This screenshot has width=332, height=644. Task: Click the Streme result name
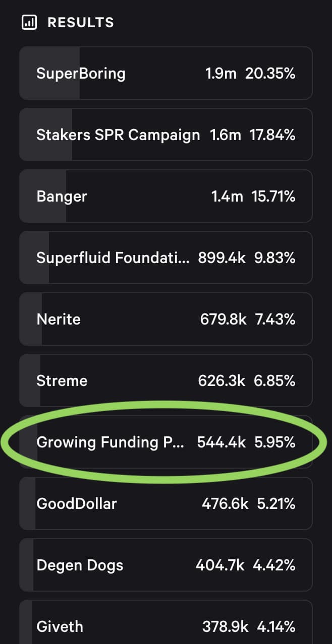click(62, 381)
